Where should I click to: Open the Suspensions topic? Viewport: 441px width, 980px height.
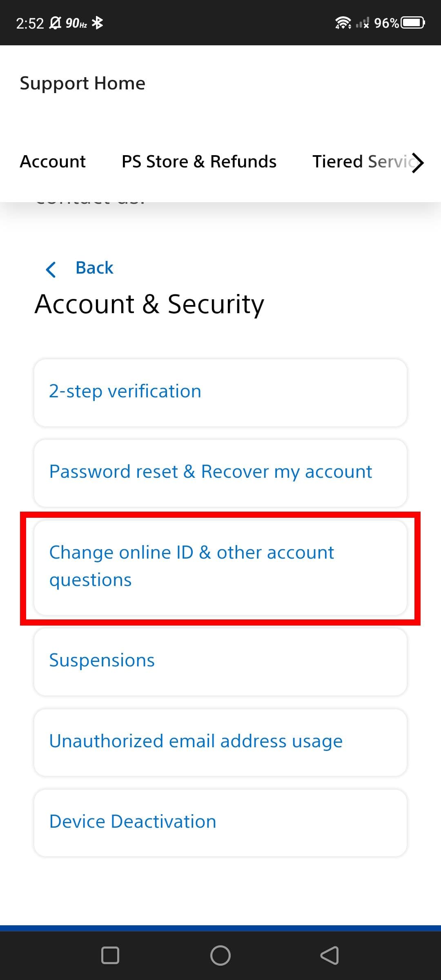220,661
